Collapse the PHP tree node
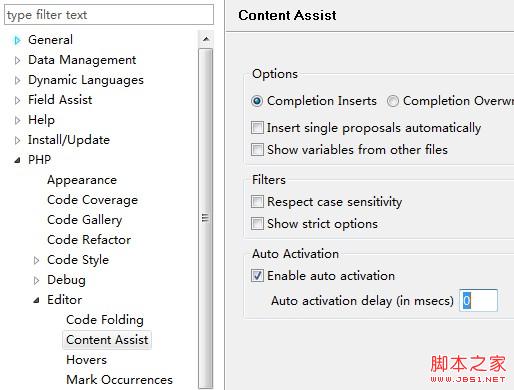The image size is (514, 390). tap(17, 160)
